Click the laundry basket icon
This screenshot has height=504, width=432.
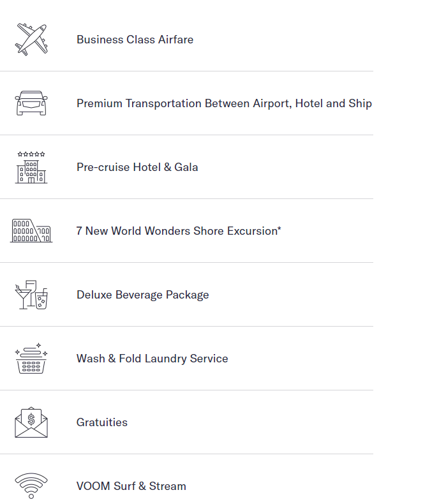coord(31,358)
